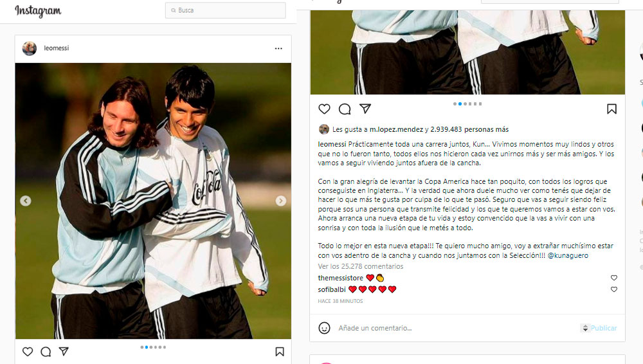This screenshot has height=364, width=643.
Task: Open emoji picker in comment box
Action: pyautogui.click(x=324, y=328)
